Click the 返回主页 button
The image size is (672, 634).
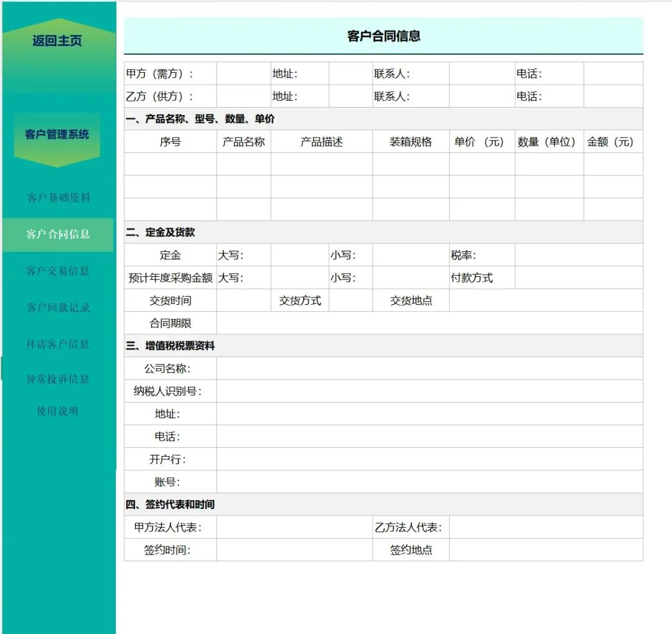tap(57, 42)
